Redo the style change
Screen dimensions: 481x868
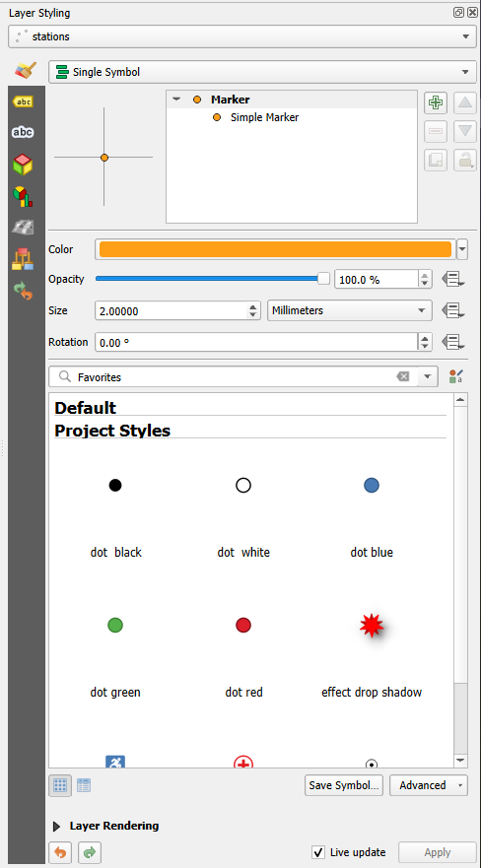[89, 852]
